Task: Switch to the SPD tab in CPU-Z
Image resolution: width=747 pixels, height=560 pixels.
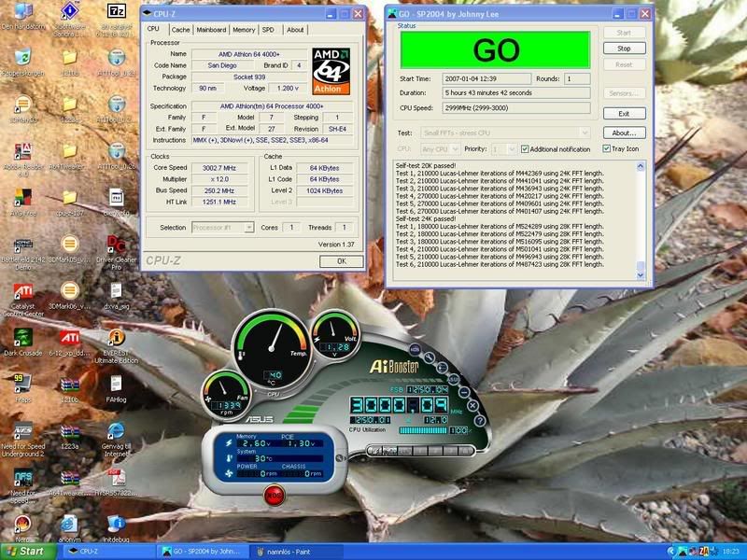Action: tap(268, 30)
